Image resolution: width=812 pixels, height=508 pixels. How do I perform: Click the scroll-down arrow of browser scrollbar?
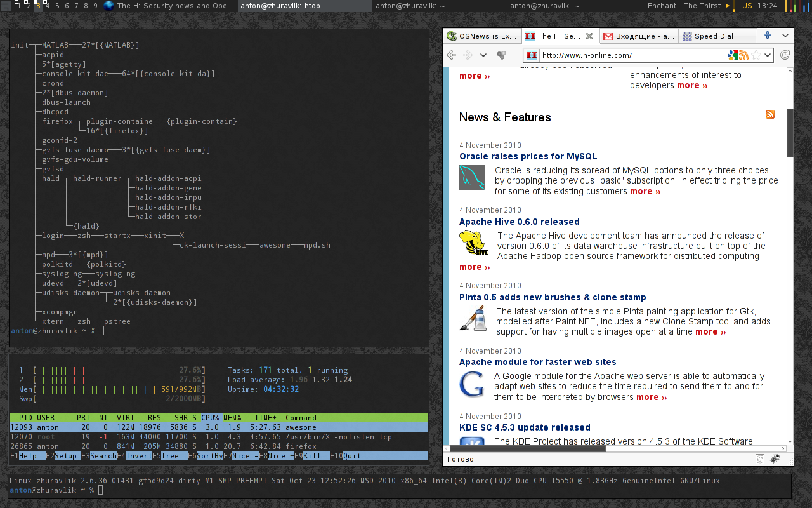coord(790,441)
